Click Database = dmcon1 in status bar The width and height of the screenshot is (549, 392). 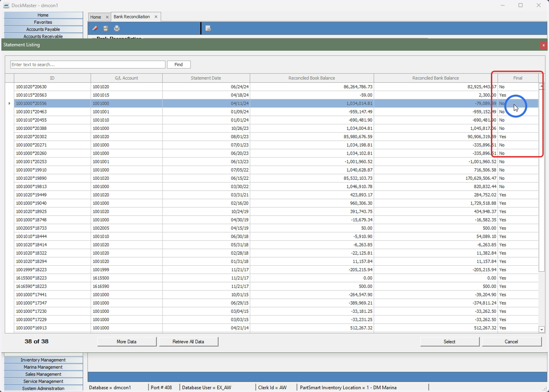tap(110, 388)
